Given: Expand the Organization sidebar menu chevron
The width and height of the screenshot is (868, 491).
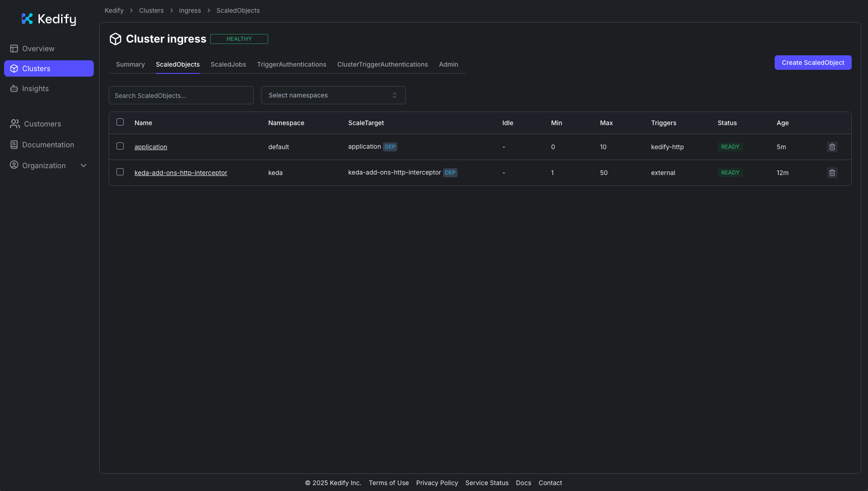Looking at the screenshot, I should click(83, 165).
